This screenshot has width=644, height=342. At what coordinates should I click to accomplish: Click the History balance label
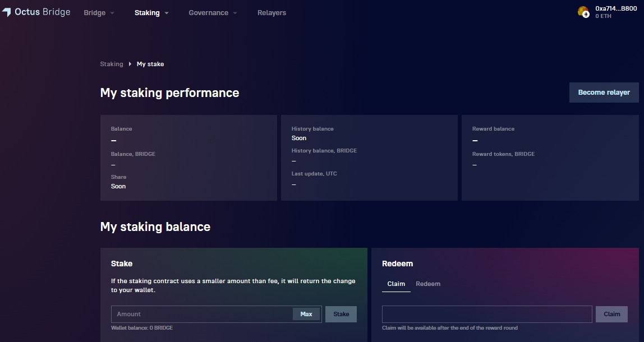[312, 128]
